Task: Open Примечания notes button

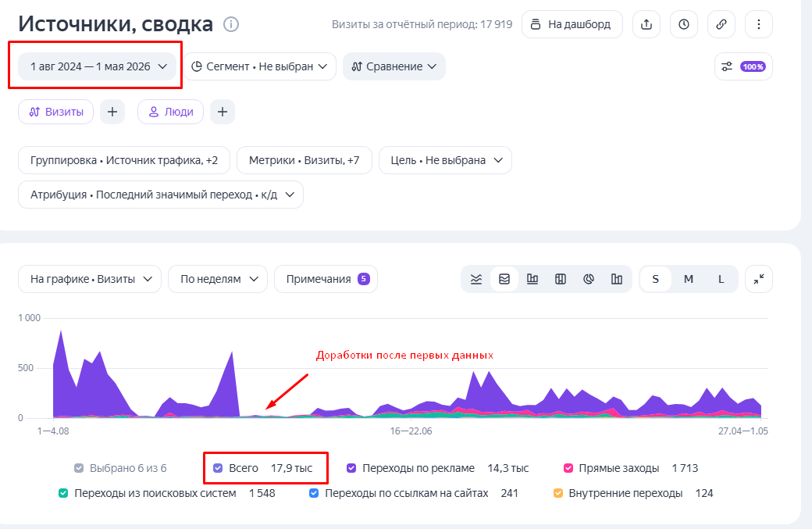Action: tap(326, 279)
